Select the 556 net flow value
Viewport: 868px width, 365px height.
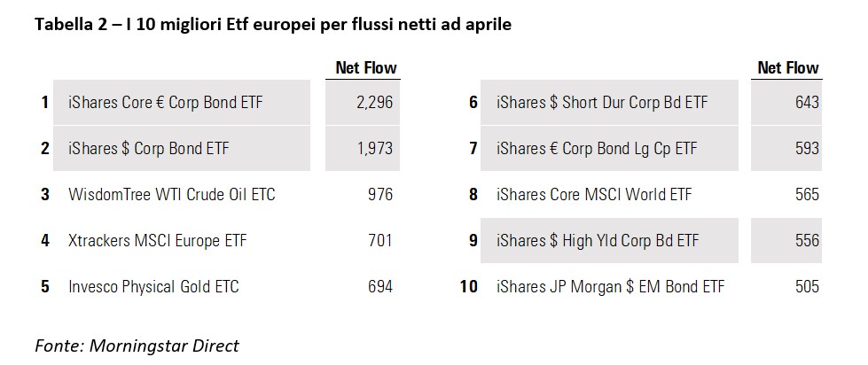807,240
